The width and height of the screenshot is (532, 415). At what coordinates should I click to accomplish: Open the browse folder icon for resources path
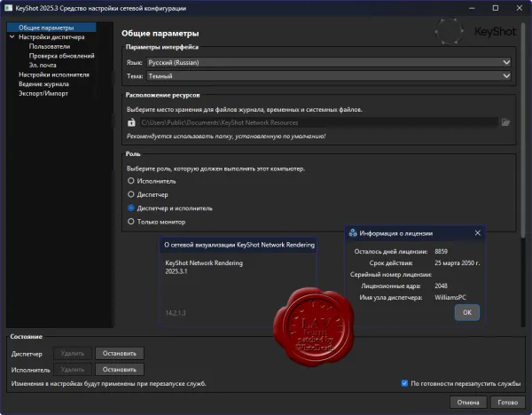click(505, 122)
